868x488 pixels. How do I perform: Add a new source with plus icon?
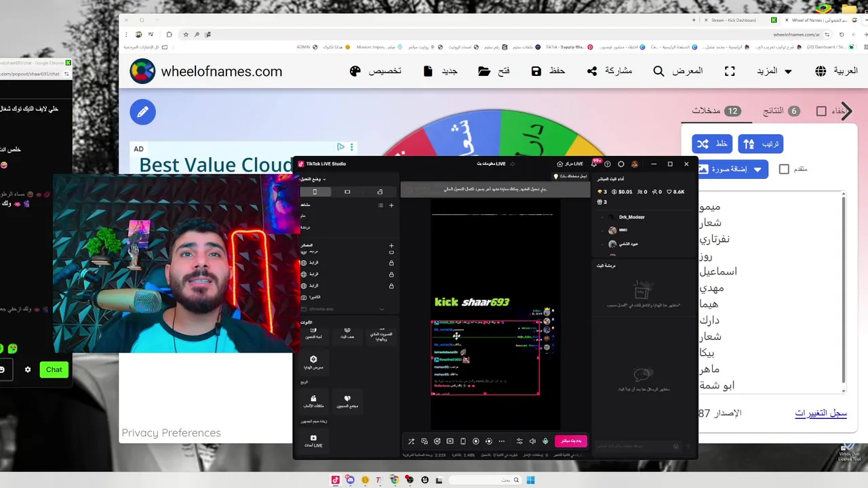tap(391, 245)
